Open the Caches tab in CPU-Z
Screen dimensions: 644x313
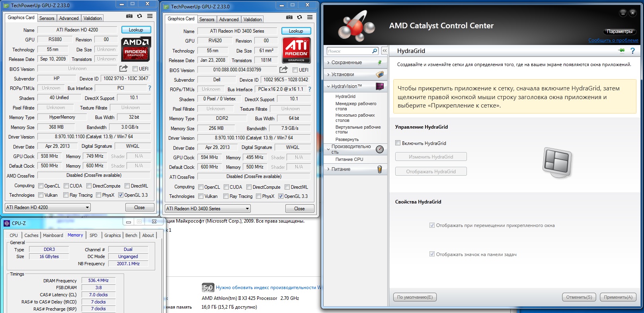[x=31, y=235]
